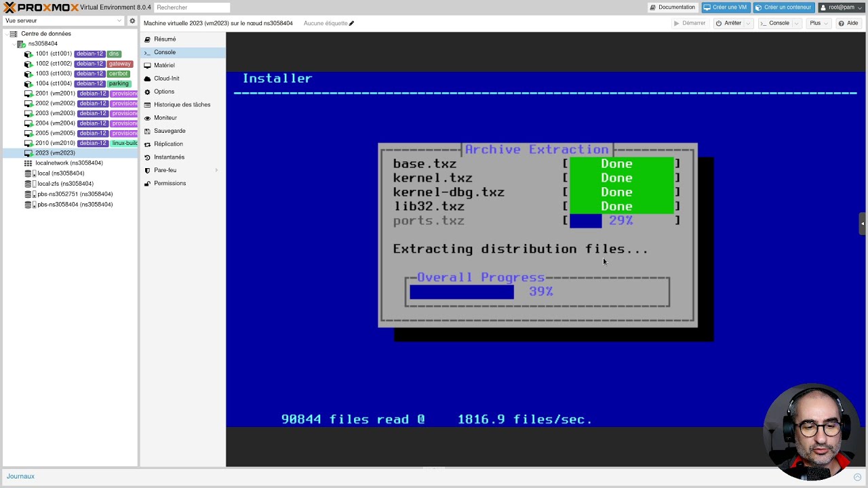
Task: Click the book icon next to Résumé
Action: coord(147,39)
